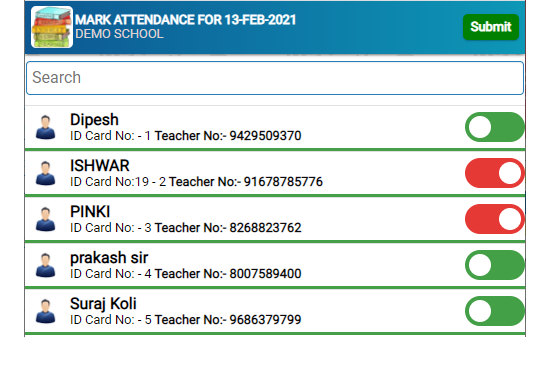Select Suraj Koli's ID card details line
Screen dimensions: 540x365
186,320
